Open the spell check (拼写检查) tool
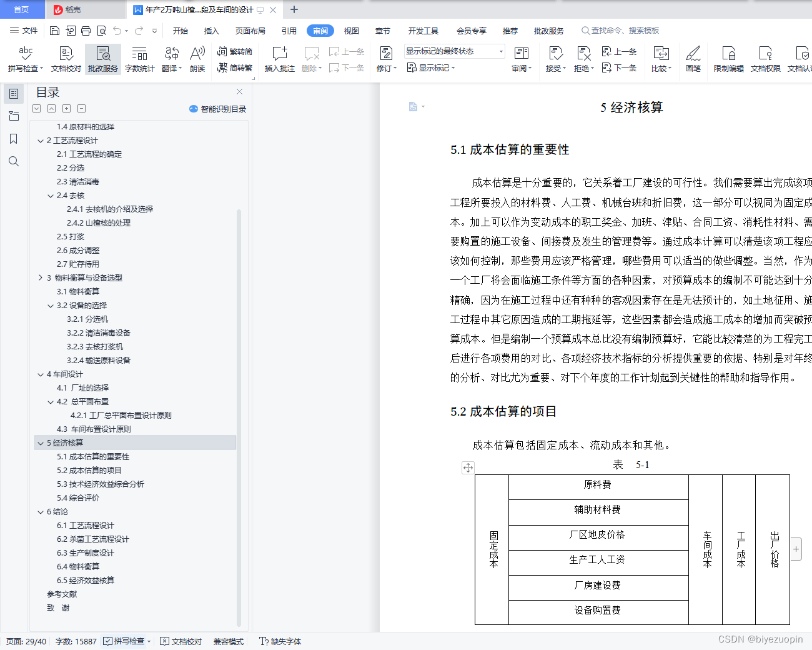This screenshot has width=812, height=650. tap(26, 59)
